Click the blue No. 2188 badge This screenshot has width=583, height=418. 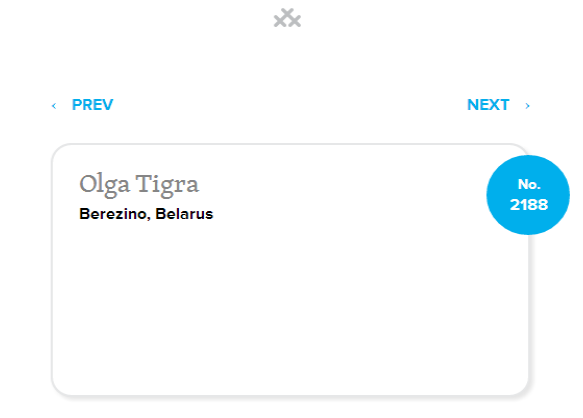[528, 195]
